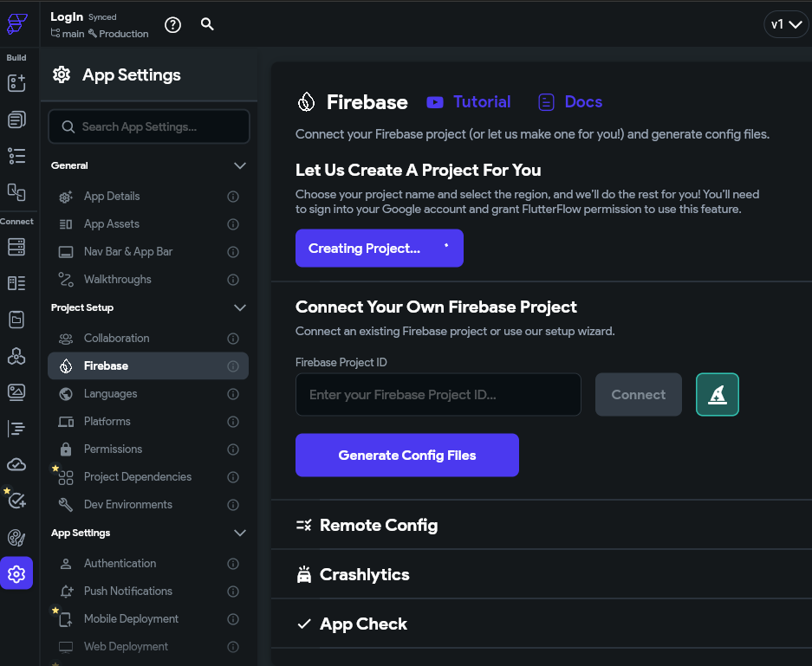812x666 pixels.
Task: Open the Widget Palette add icon under Build
Action: pos(16,83)
